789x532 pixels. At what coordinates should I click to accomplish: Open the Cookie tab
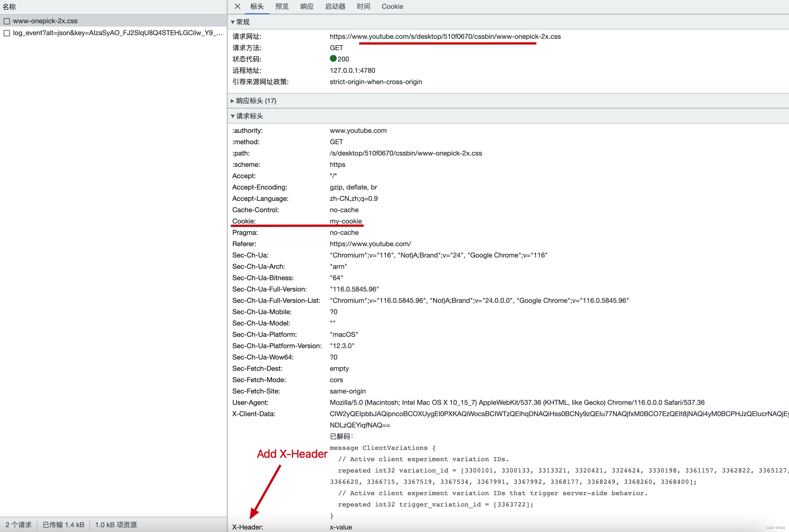coord(392,7)
